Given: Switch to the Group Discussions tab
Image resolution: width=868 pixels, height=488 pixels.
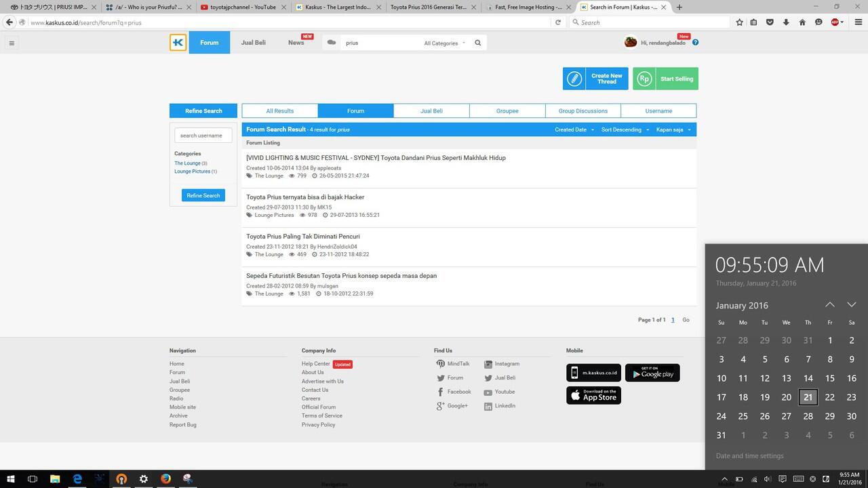Looking at the screenshot, I should pos(583,110).
